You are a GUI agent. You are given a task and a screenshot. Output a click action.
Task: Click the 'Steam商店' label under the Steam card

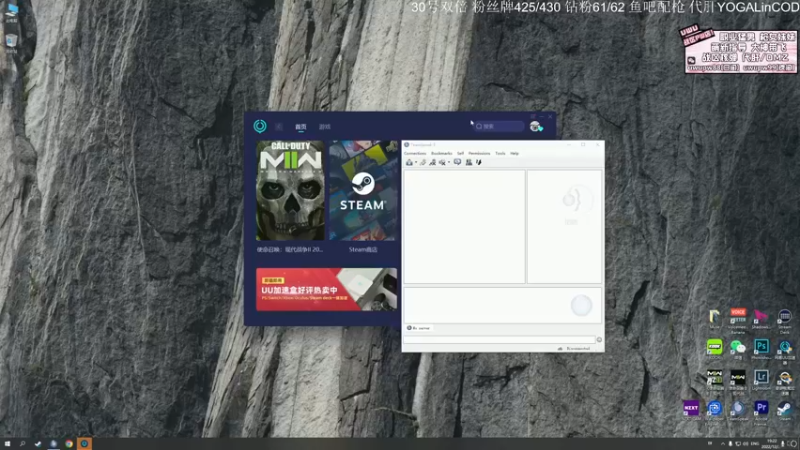click(x=363, y=249)
